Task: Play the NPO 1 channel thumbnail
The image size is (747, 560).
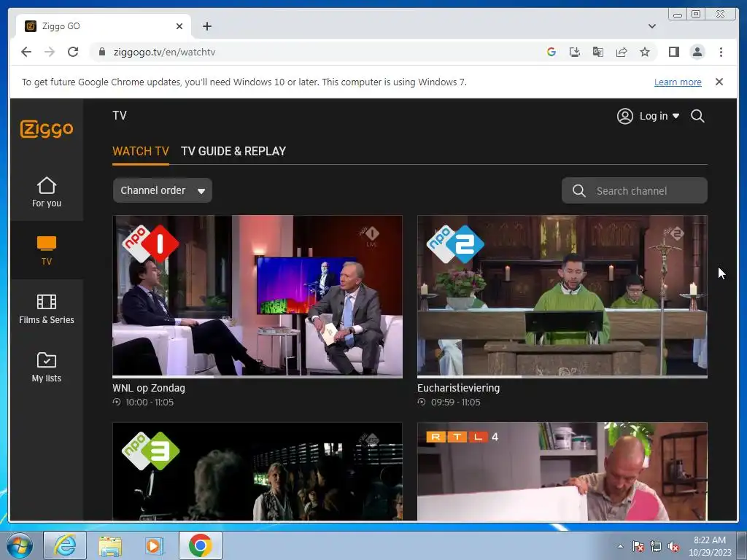Action: tap(258, 296)
